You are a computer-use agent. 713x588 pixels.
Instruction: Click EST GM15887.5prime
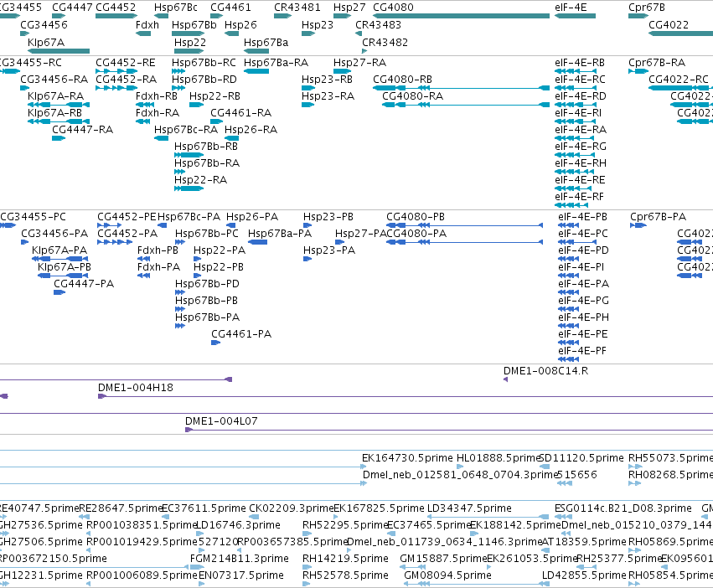click(x=443, y=559)
